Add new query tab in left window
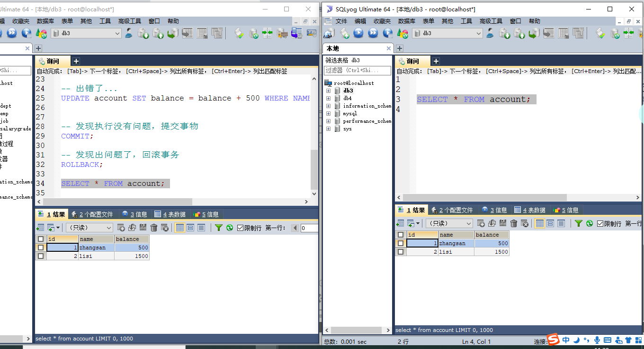 point(76,61)
